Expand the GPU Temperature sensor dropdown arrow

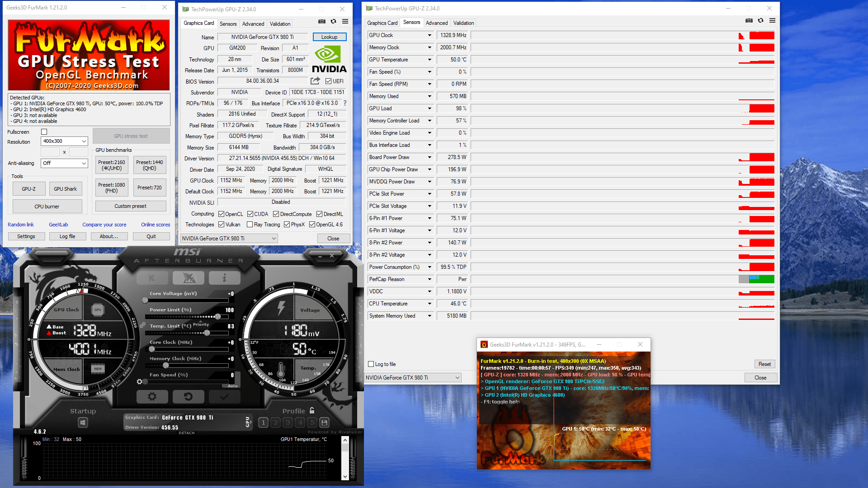429,60
